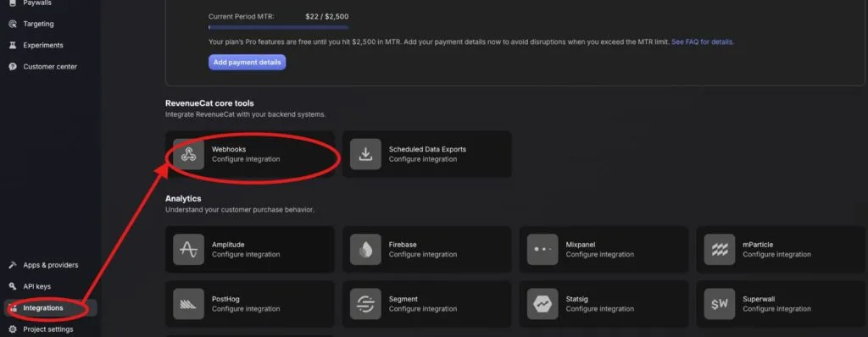This screenshot has height=337, width=868.
Task: Open the Webhooks integration icon
Action: click(188, 154)
